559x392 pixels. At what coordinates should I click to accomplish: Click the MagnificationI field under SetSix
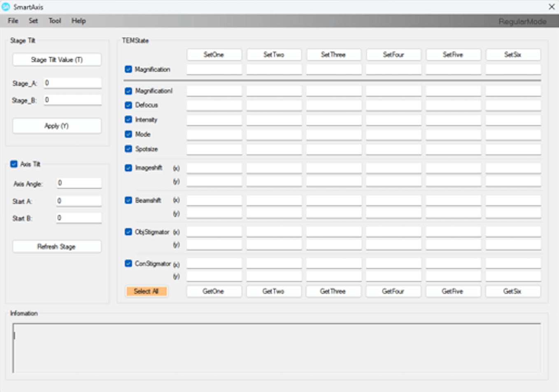(x=513, y=91)
